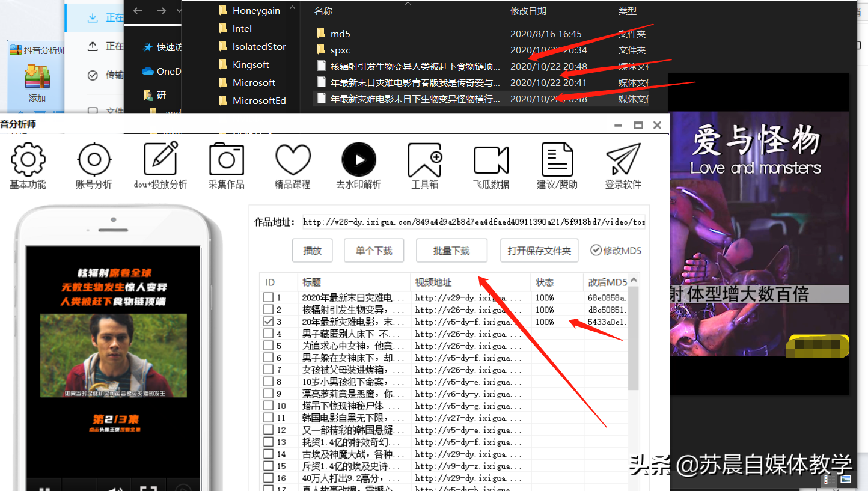Image resolution: width=868 pixels, height=491 pixels.
Task: Click the 改后MD5 column header
Action: tap(606, 282)
